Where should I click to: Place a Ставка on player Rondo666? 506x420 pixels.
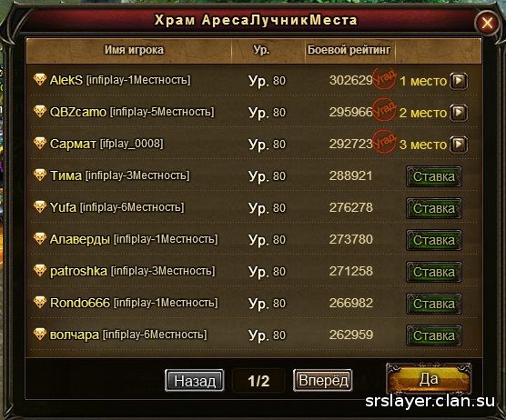434,304
